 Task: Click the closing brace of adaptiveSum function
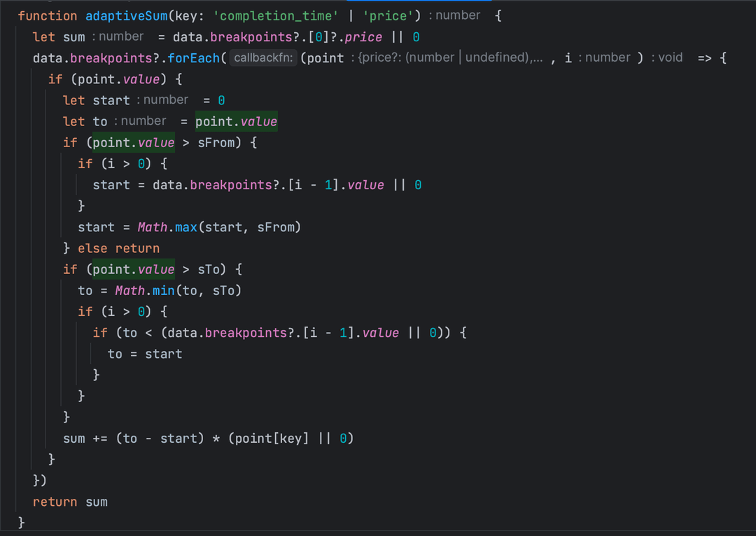(x=21, y=523)
